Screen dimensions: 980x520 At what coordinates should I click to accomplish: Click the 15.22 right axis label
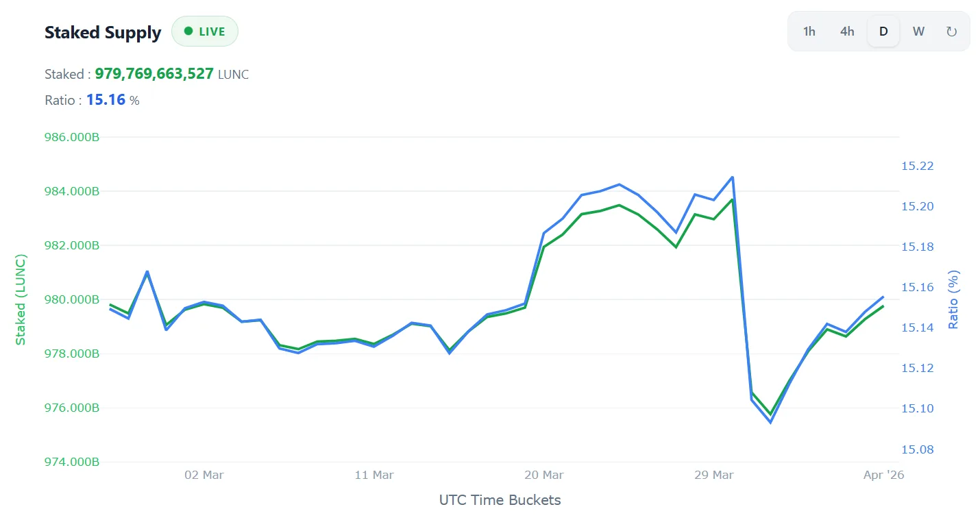point(917,166)
